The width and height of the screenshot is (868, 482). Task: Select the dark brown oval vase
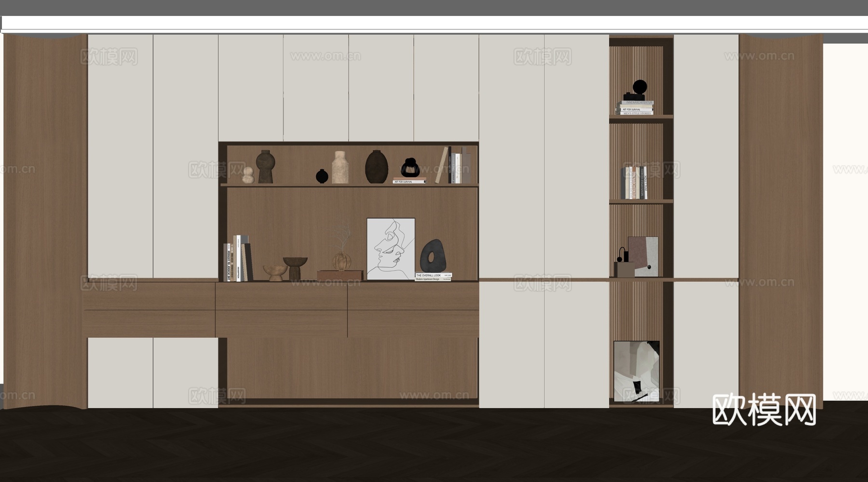point(377,166)
